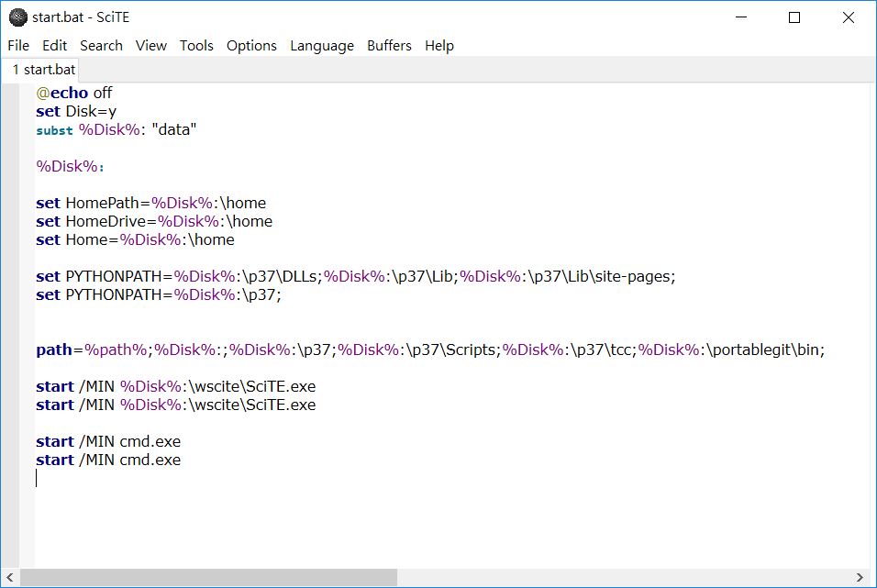Click the "subst" keyword in the editor
Viewport: 877px width, 588px height.
54,130
